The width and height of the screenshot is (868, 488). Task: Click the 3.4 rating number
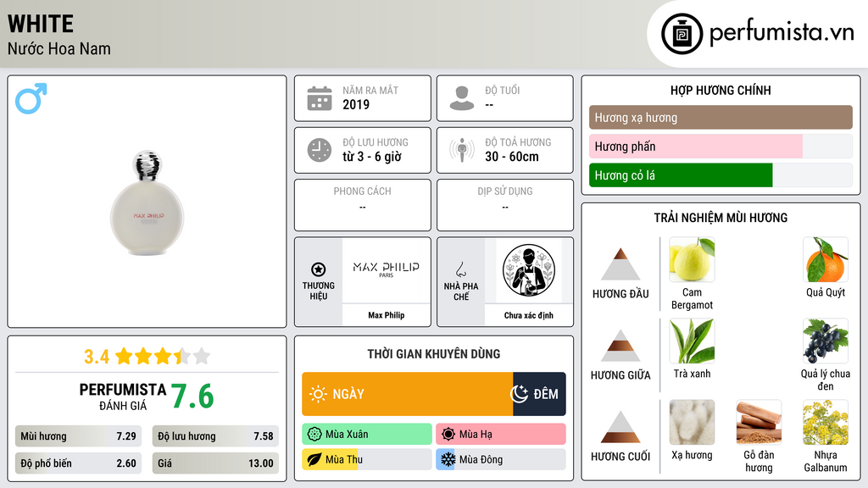coord(97,357)
